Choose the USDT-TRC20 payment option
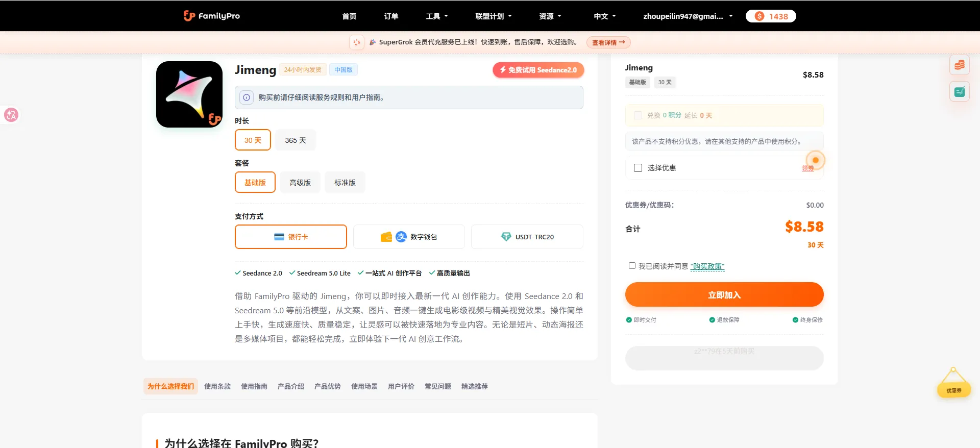Viewport: 980px width, 448px height. [x=527, y=237]
